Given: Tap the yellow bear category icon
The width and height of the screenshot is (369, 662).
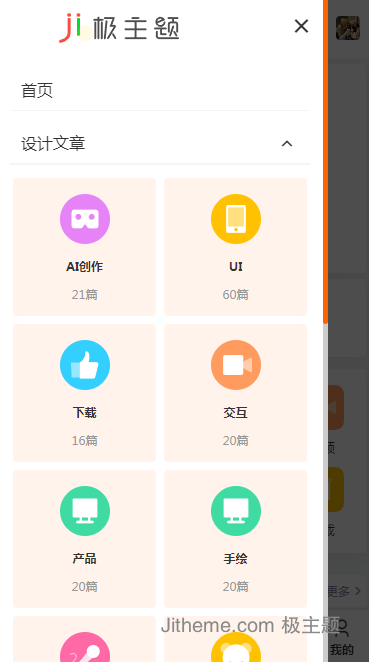Looking at the screenshot, I should (x=236, y=647).
